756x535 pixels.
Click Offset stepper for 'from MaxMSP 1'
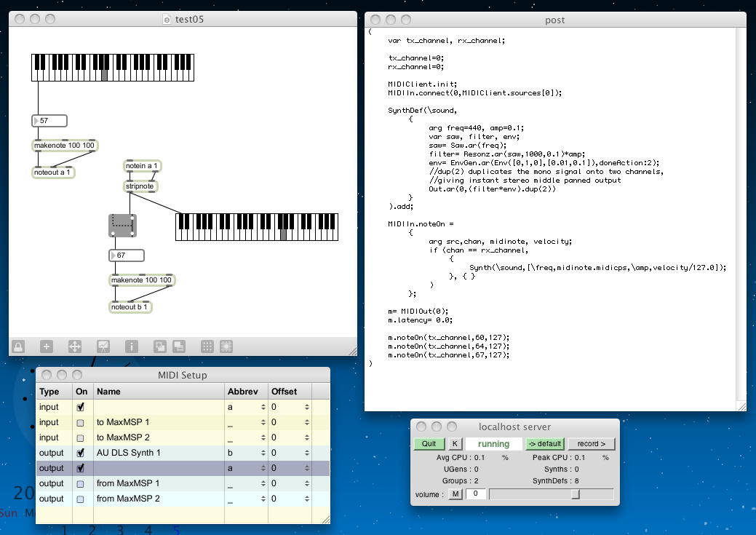click(x=306, y=483)
